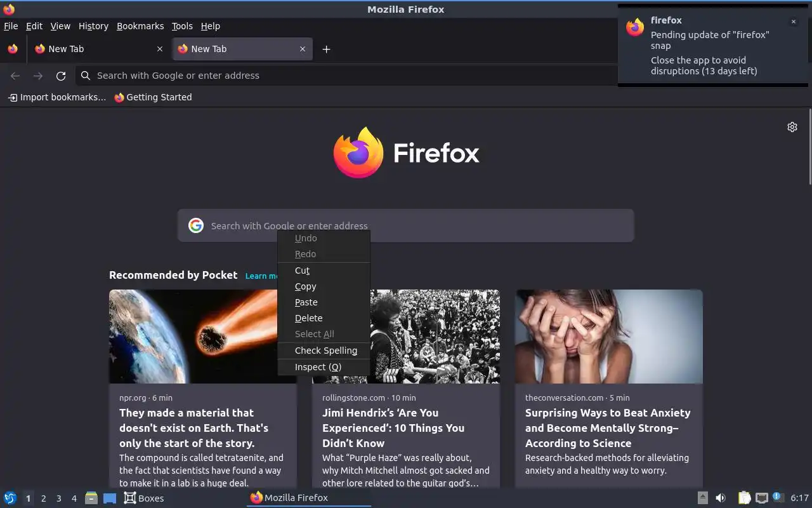Select Inspect (Q) in context menu
The image size is (812, 508).
pos(324,367)
